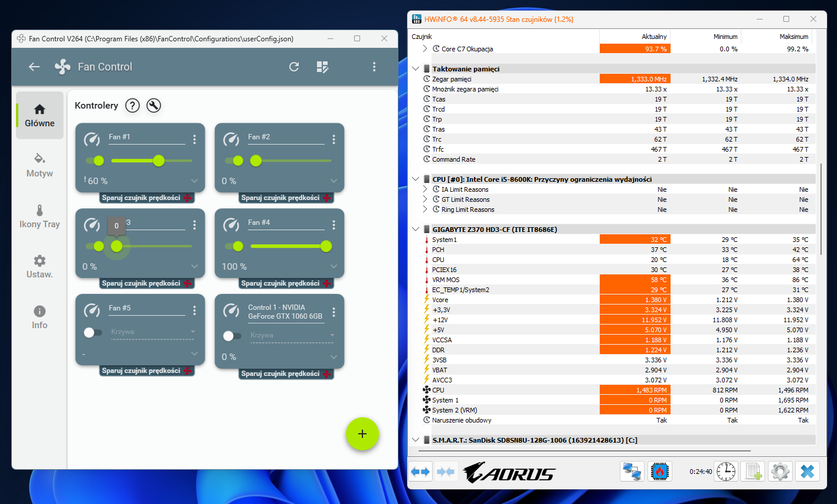Click the help question mark next to Kontrolery
837x504 pixels.
pyautogui.click(x=133, y=106)
